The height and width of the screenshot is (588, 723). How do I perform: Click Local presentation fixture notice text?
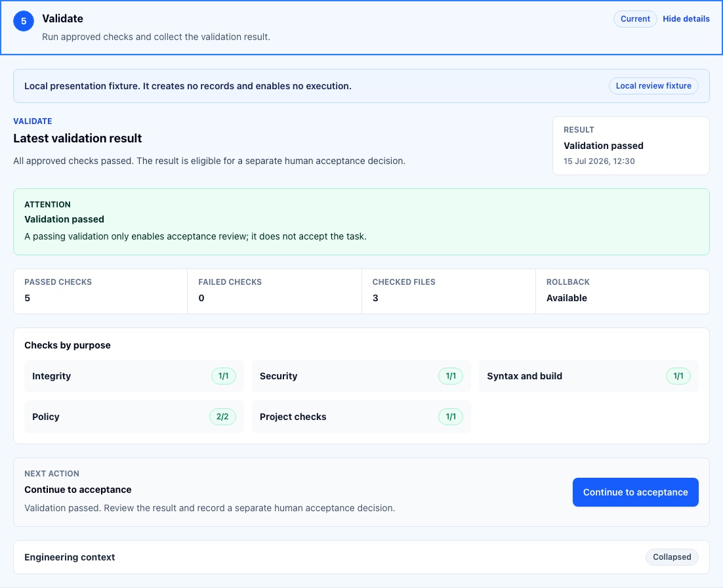[188, 86]
